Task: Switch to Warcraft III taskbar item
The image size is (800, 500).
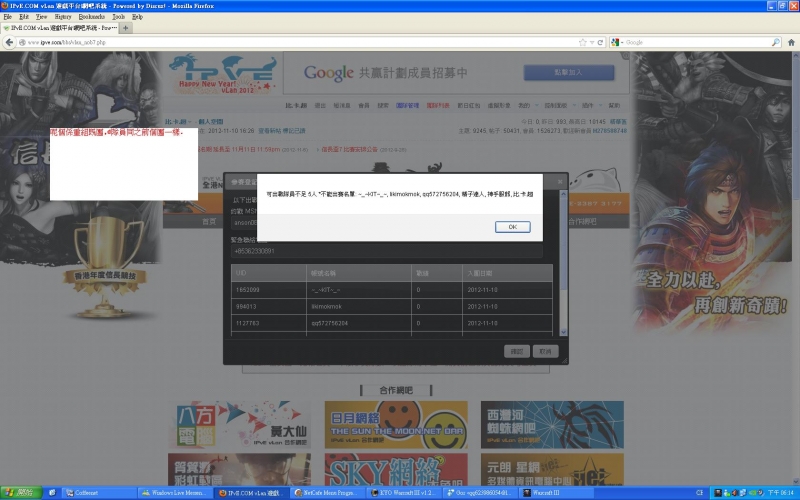Action: click(555, 493)
